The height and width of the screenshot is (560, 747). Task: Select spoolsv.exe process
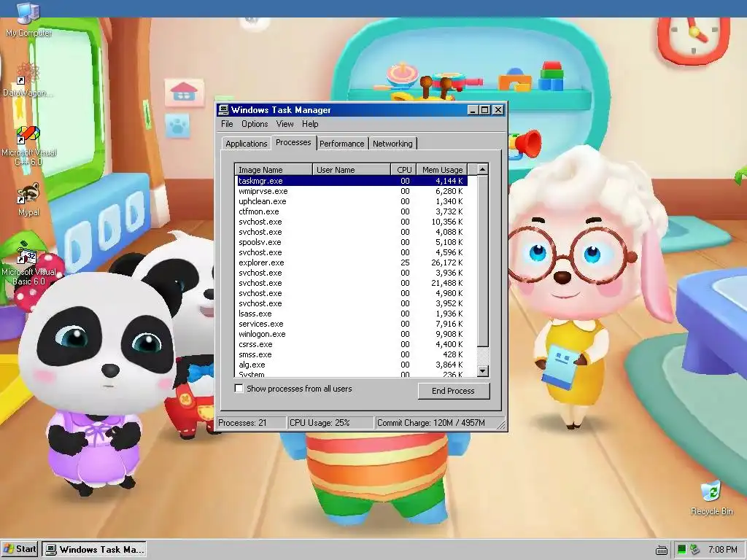352,242
